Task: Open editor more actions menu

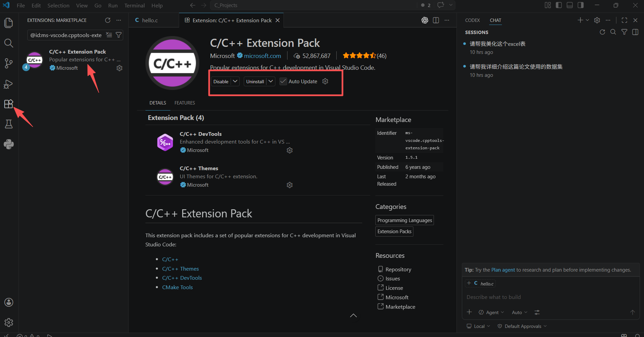Action: click(x=447, y=20)
